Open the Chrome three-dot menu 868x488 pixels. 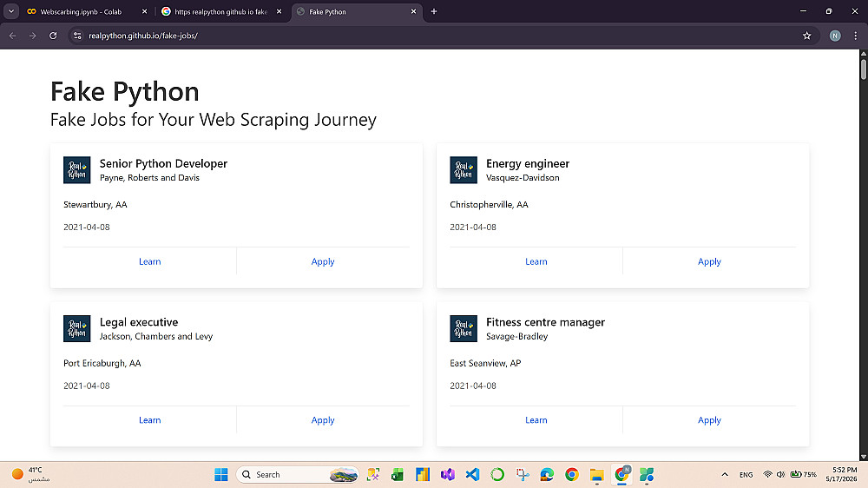click(855, 36)
